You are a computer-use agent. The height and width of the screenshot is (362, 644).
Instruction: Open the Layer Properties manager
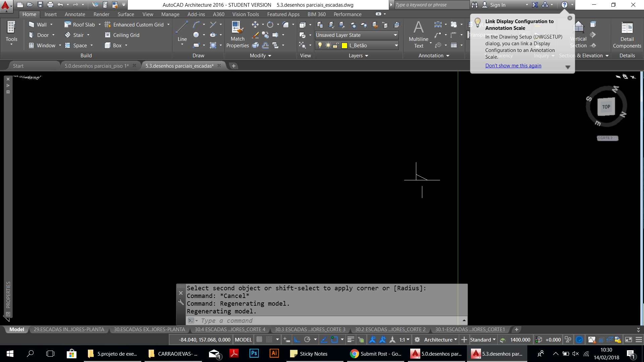319,24
